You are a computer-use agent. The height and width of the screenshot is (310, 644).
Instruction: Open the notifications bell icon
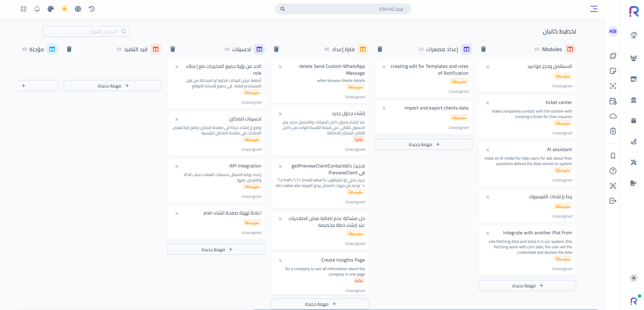point(37,9)
